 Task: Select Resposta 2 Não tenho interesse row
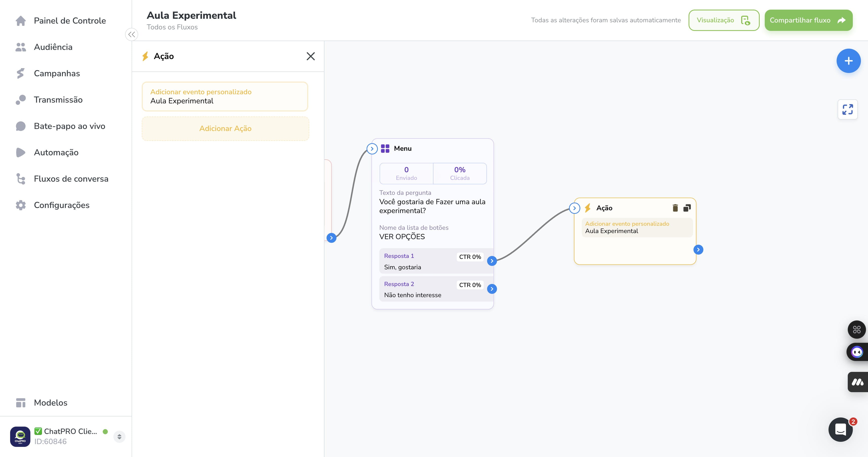(x=436, y=289)
